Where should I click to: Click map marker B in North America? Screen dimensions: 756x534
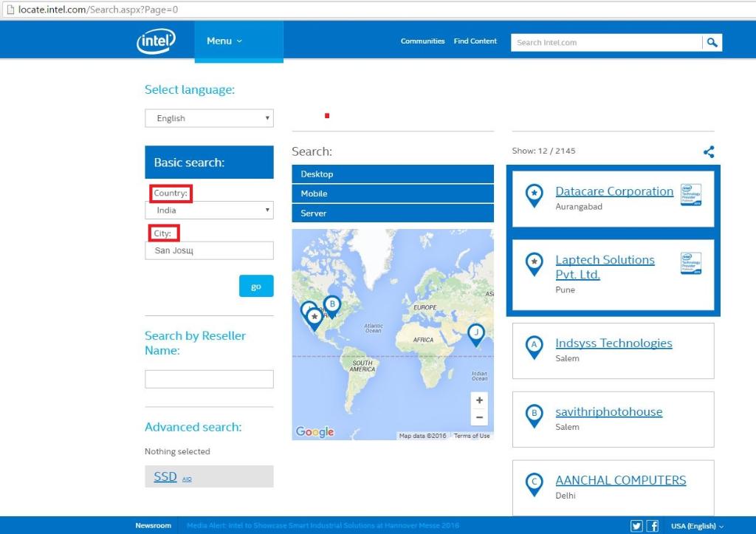pos(332,306)
